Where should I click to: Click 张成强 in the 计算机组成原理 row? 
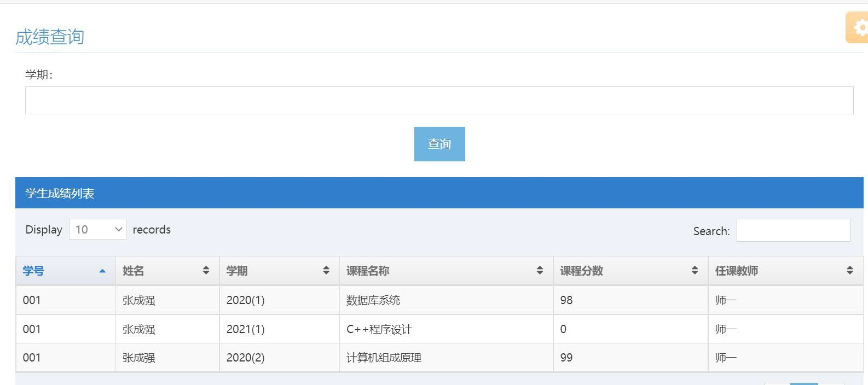point(139,358)
